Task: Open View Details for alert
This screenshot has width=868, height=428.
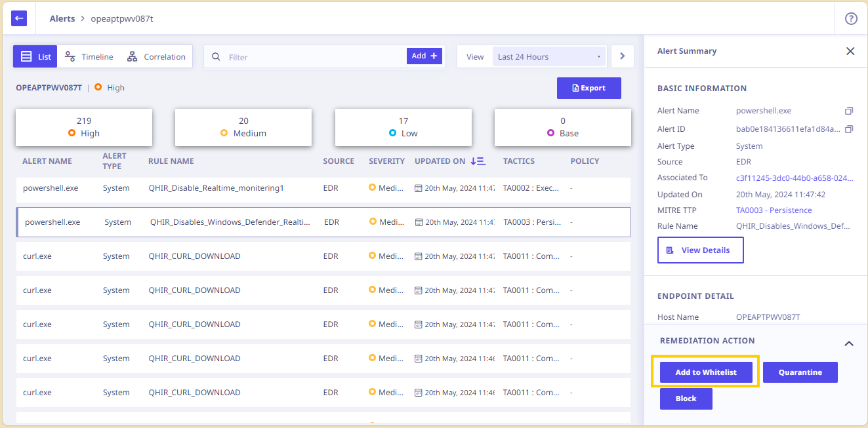Action: click(x=700, y=250)
